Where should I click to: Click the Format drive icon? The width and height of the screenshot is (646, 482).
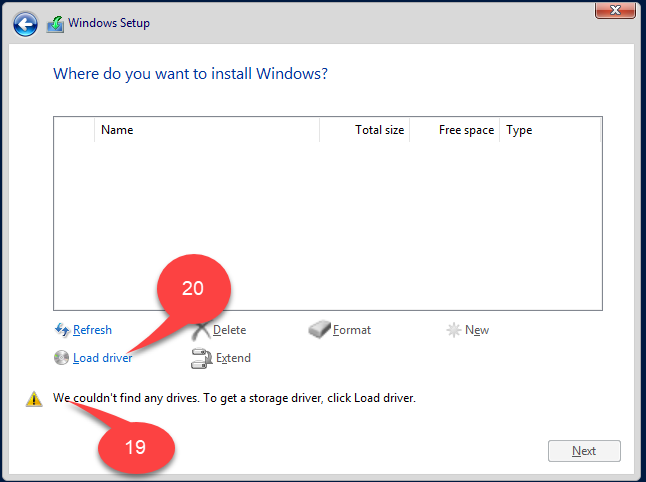[319, 329]
